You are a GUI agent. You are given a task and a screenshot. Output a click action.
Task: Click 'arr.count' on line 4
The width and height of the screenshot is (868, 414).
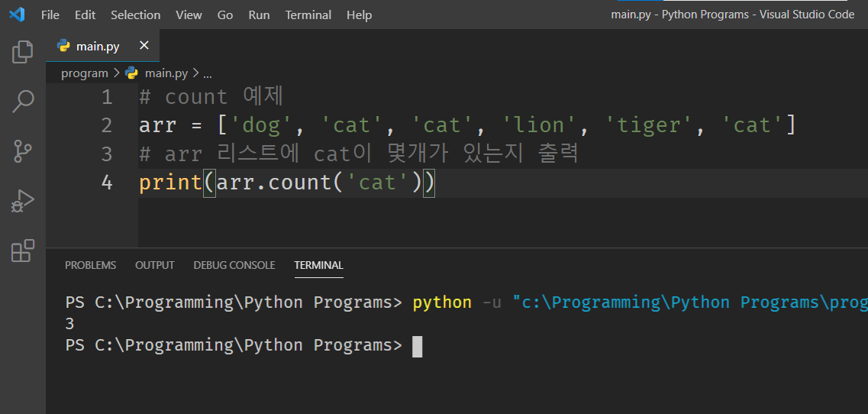click(x=274, y=183)
